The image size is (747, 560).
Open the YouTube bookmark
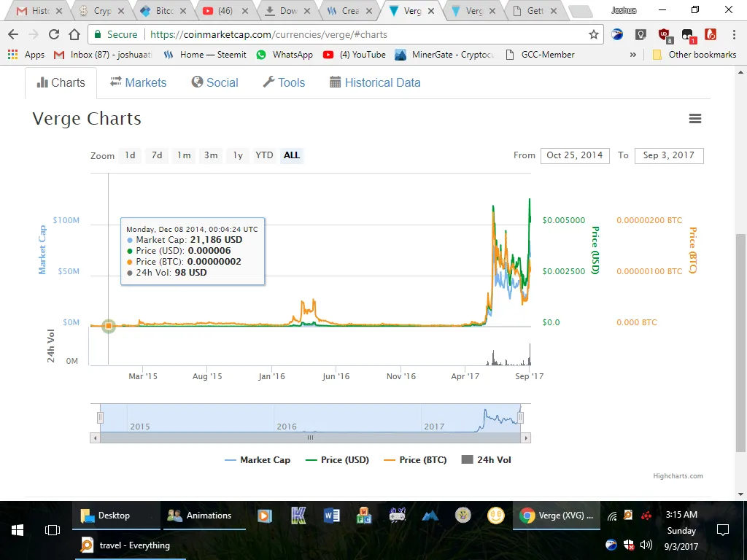coord(354,55)
